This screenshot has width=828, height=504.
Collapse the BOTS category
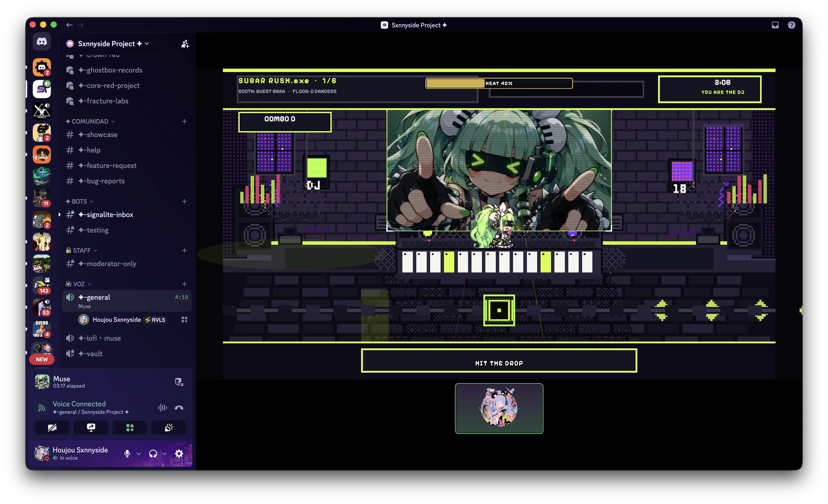(x=79, y=201)
